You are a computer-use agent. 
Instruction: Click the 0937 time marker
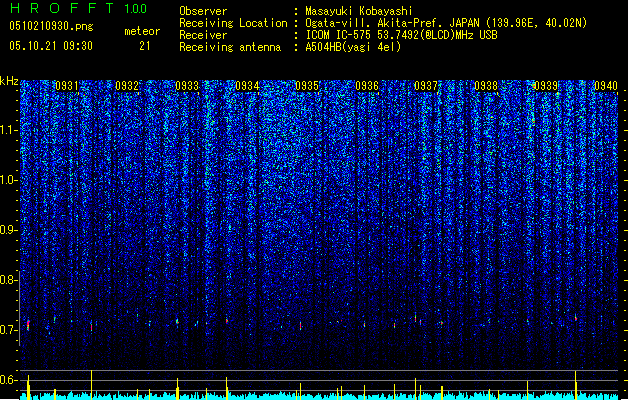click(426, 86)
